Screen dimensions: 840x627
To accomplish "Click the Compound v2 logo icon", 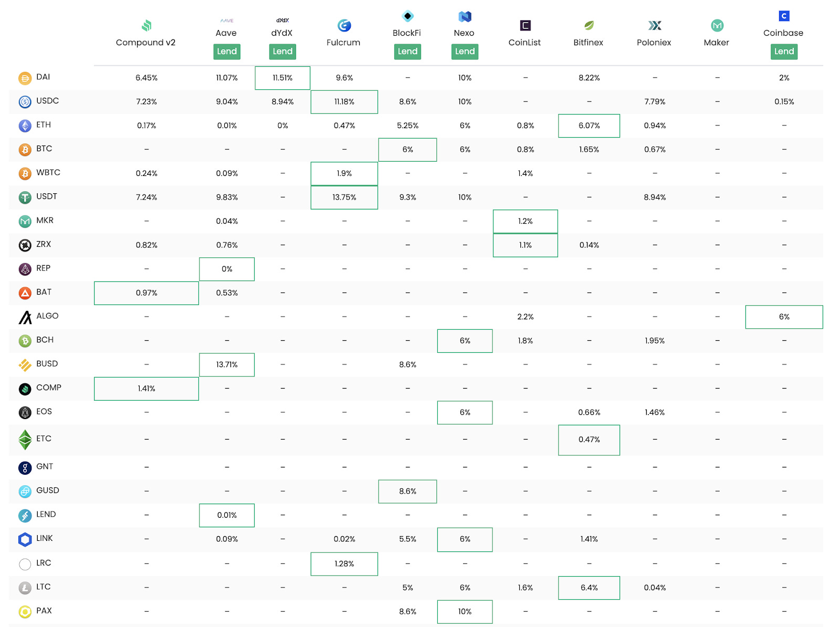I will [146, 25].
